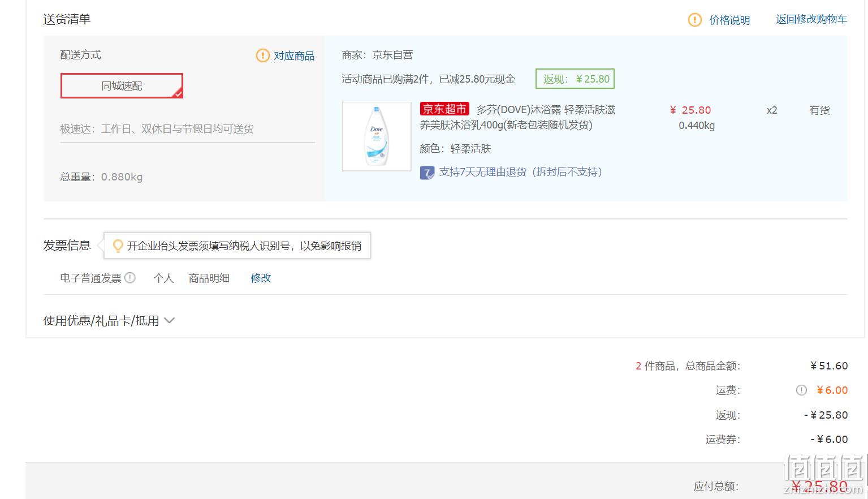
Task: Click the Dove body wash thumbnail
Action: tap(377, 136)
